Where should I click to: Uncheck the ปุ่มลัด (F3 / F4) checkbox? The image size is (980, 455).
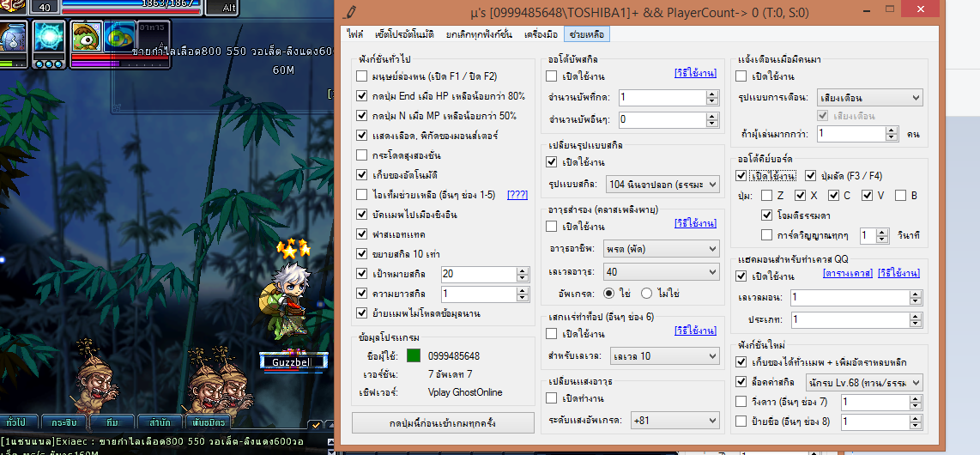click(x=811, y=176)
